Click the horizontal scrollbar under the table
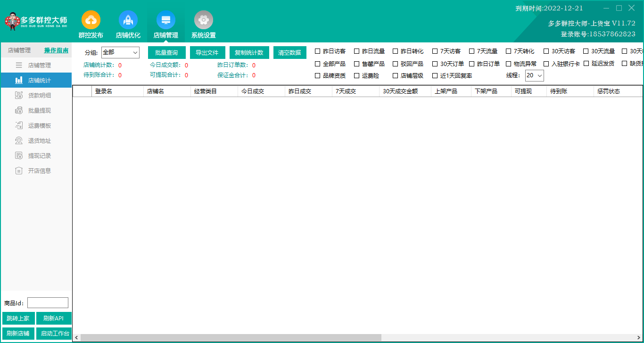 click(x=231, y=337)
